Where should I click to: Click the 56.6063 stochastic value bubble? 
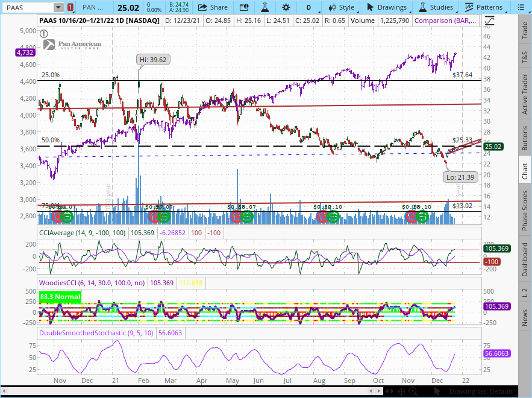(496, 353)
